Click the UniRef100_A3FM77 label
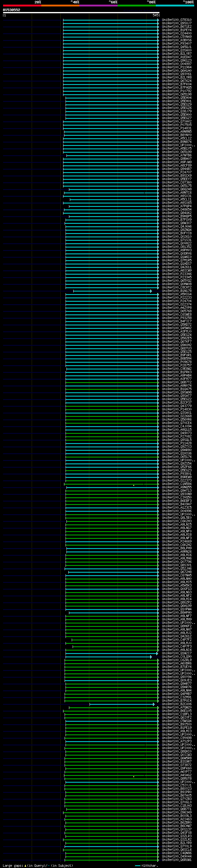 177,379
